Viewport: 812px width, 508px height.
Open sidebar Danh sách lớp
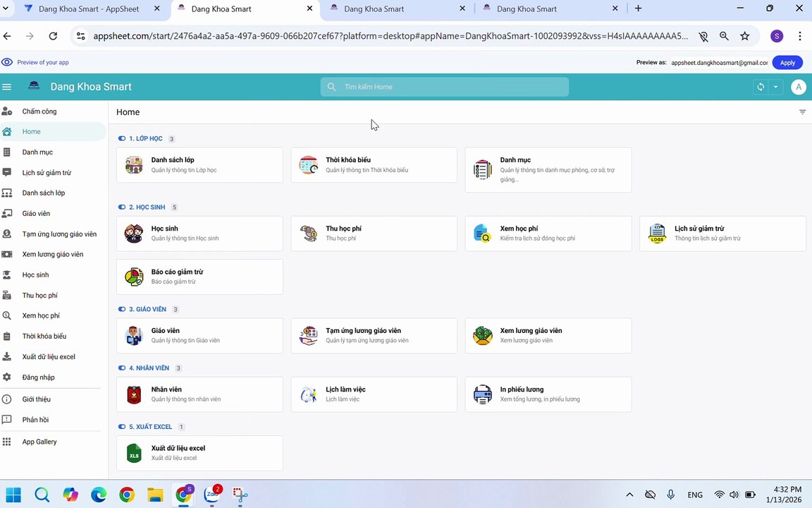[x=53, y=193]
